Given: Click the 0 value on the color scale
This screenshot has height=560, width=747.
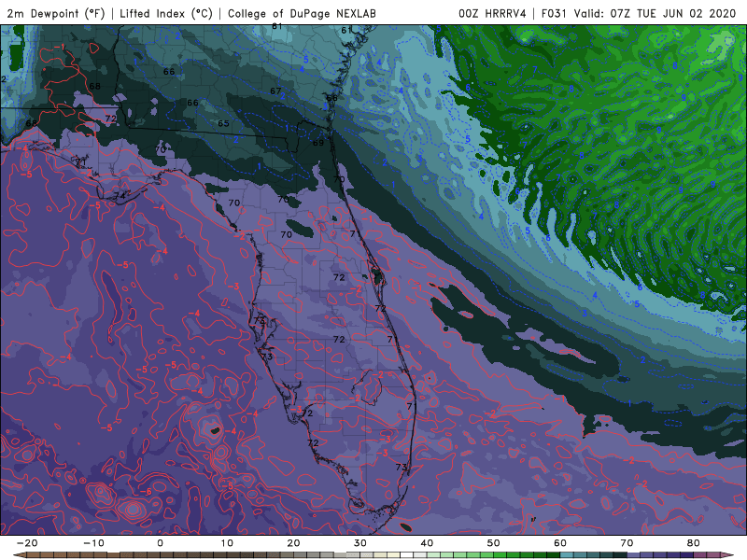Looking at the screenshot, I should coord(160,543).
